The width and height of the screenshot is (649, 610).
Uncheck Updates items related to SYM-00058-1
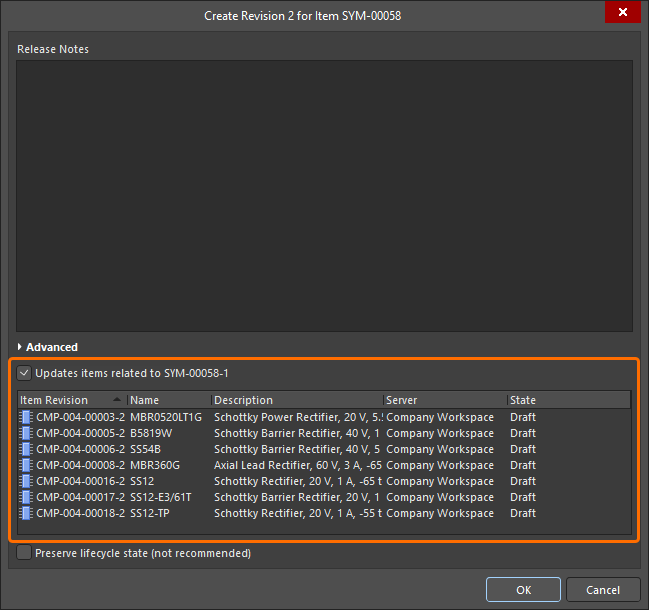[x=24, y=373]
